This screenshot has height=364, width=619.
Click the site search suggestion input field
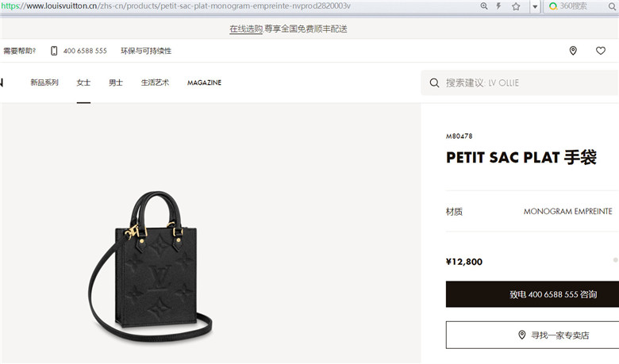pos(520,82)
